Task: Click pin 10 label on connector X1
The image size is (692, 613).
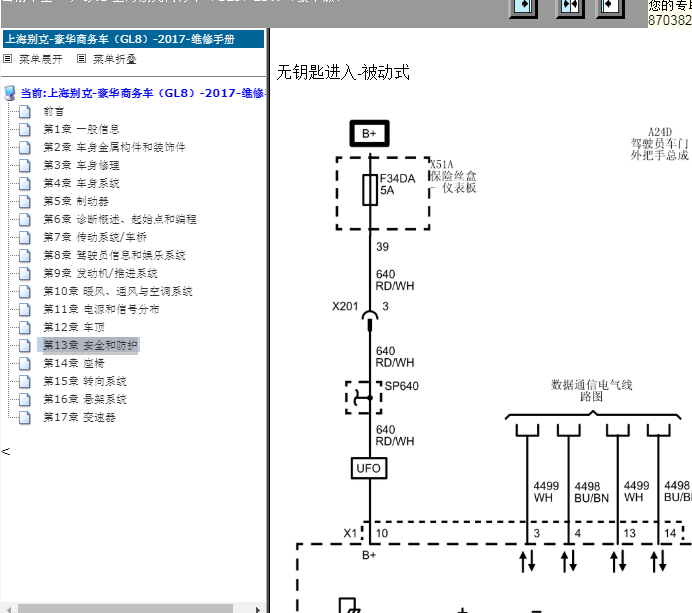Action: click(382, 533)
